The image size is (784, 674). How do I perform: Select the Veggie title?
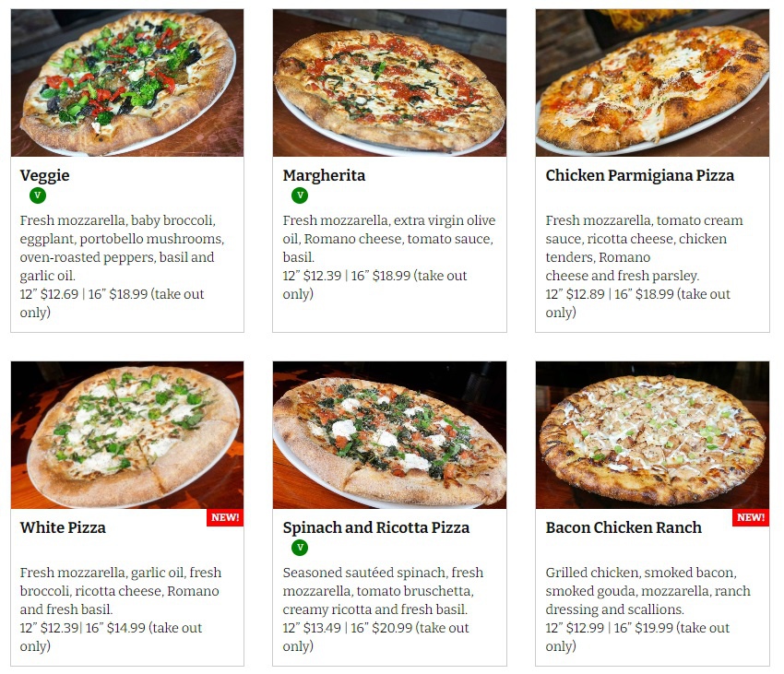click(44, 175)
